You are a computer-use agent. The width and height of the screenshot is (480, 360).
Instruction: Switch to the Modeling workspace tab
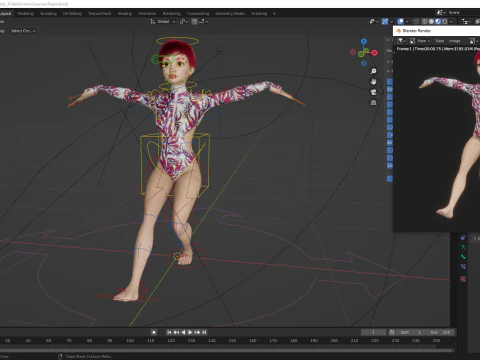click(26, 13)
